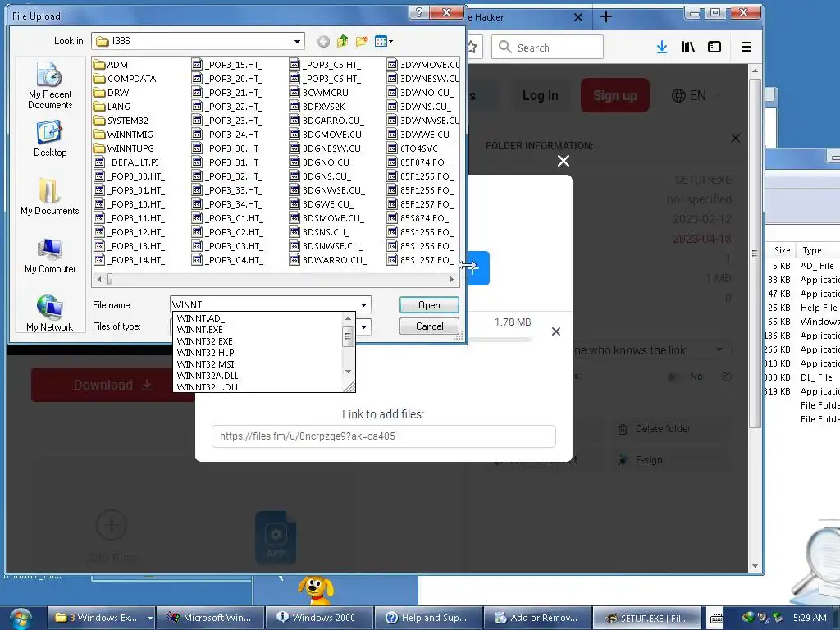
Task: Click the Log in button on page
Action: 540,95
